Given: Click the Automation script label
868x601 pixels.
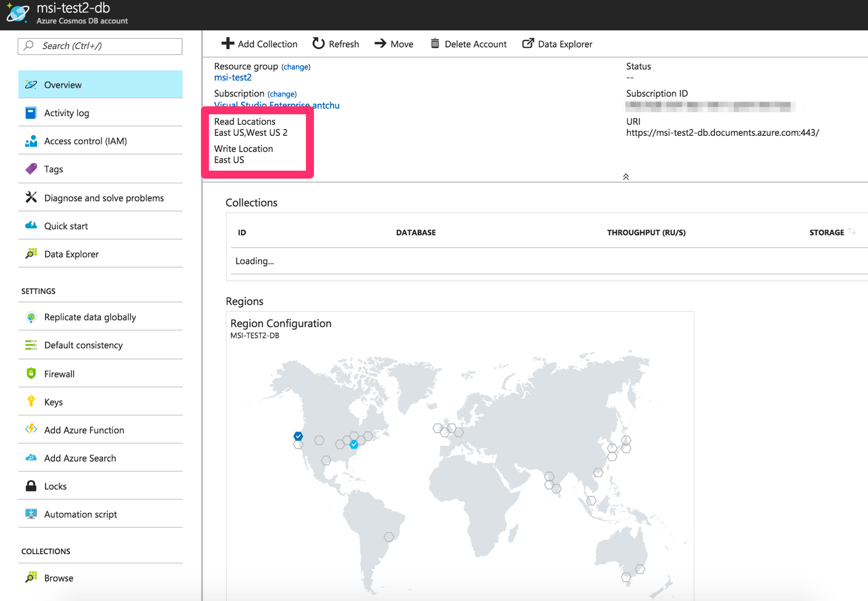Looking at the screenshot, I should (81, 514).
